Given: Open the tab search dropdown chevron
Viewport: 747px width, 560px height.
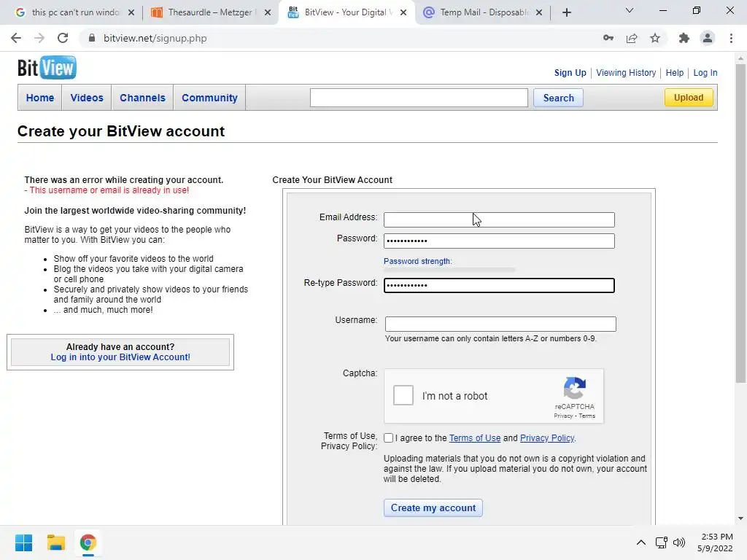Looking at the screenshot, I should (630, 10).
